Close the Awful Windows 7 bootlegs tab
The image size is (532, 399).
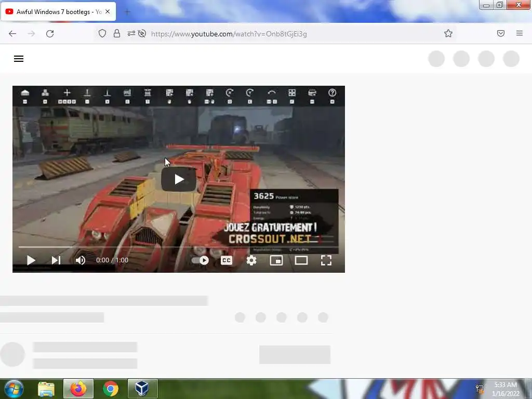point(108,11)
